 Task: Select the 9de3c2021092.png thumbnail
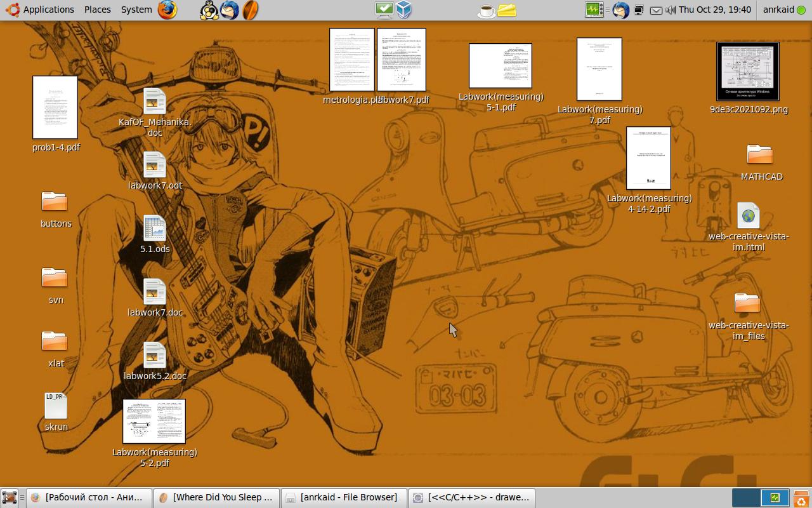coord(748,72)
